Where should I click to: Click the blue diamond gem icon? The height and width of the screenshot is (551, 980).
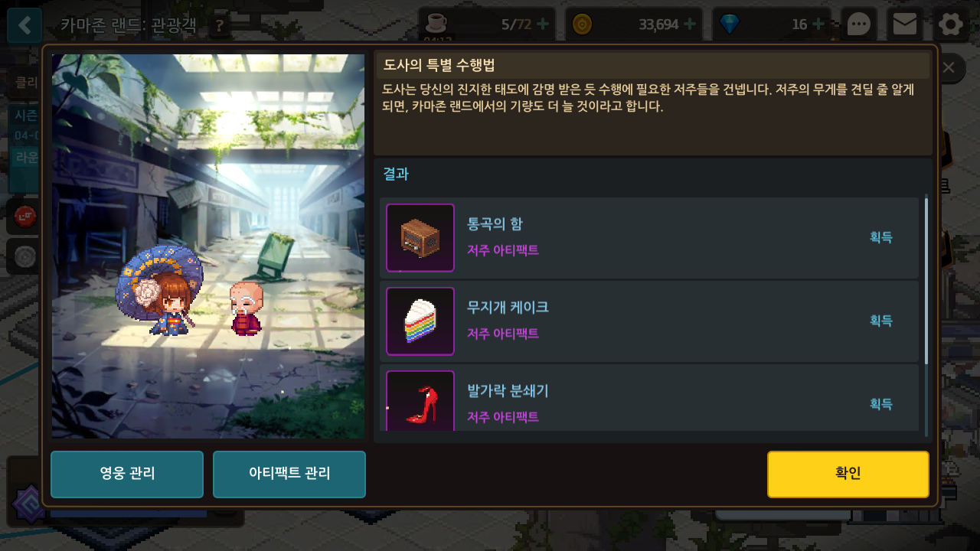[730, 24]
